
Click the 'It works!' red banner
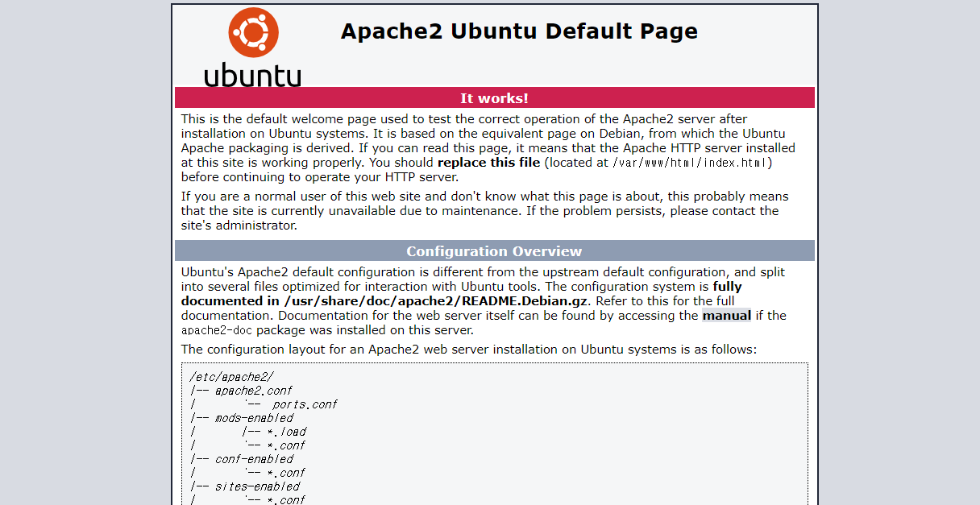click(495, 98)
